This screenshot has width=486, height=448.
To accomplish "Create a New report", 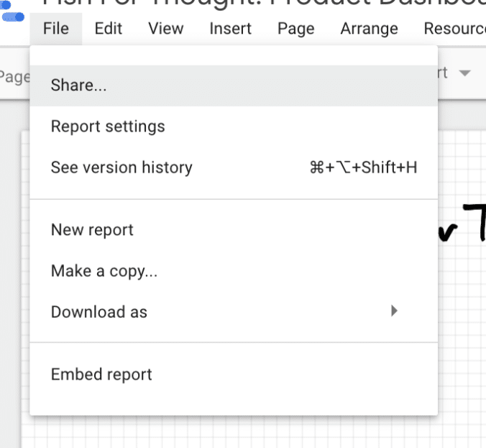I will coord(234,230).
